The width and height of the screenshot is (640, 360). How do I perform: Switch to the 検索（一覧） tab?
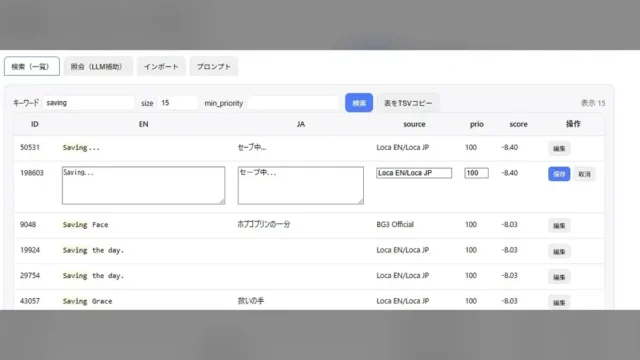click(x=32, y=67)
